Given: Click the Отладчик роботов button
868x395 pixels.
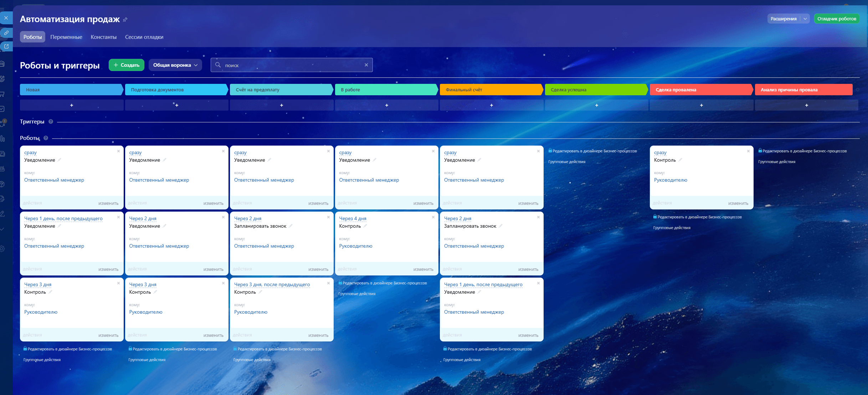Looking at the screenshot, I should point(837,19).
